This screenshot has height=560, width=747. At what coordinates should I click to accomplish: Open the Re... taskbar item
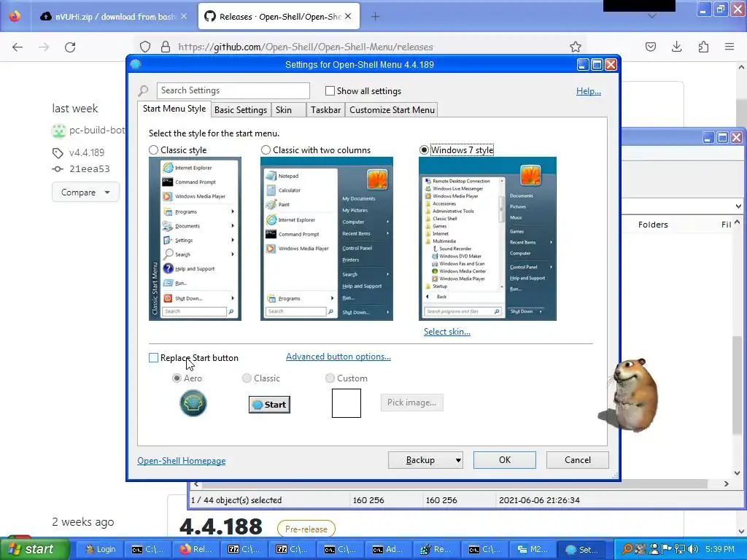436,549
